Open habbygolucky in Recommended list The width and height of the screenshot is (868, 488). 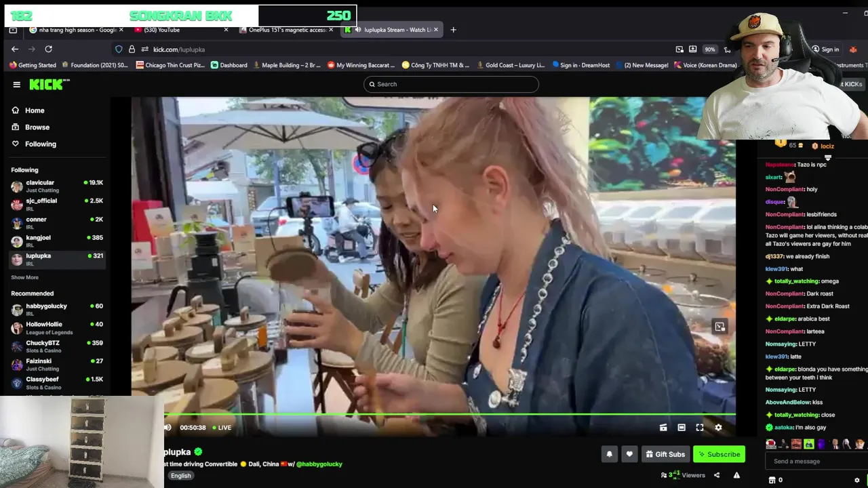pos(57,310)
